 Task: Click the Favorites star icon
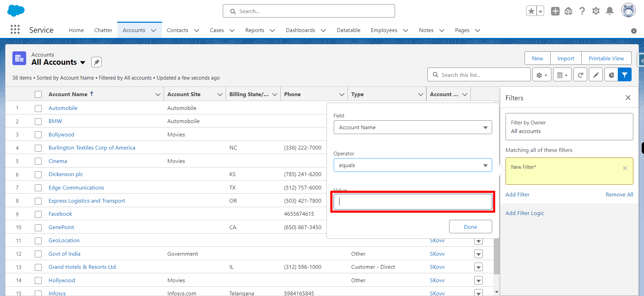click(531, 11)
